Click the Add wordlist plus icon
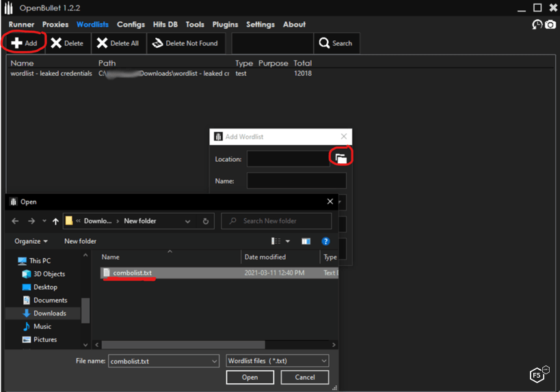This screenshot has height=392, width=560. [x=16, y=43]
